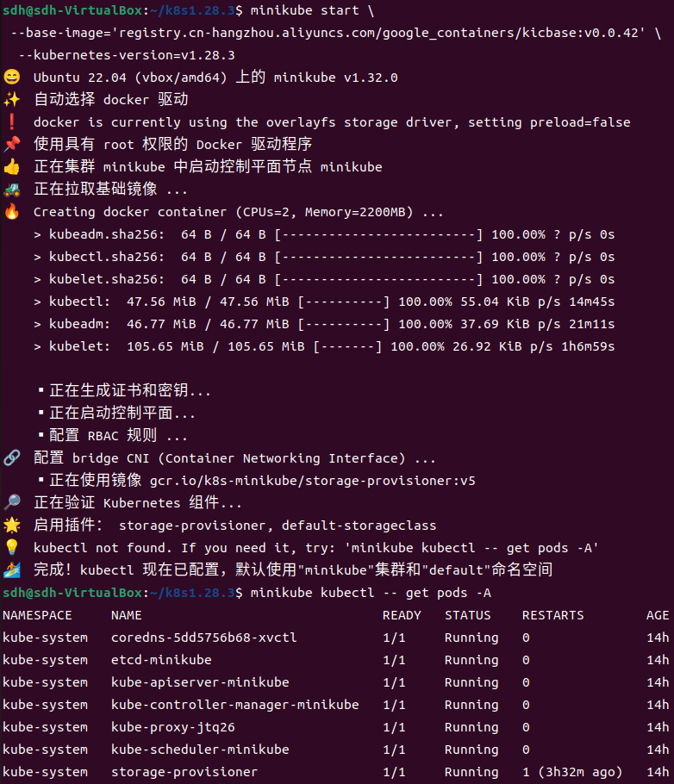
Task: Click the smiley emoji before Ubuntu 22.04 line
Action: pos(11,77)
